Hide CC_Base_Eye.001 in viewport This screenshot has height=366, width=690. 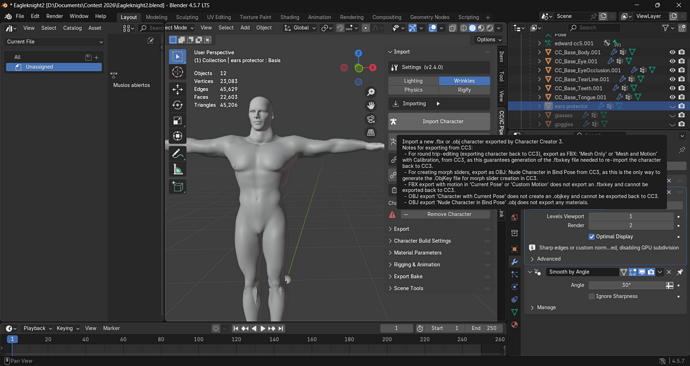coord(672,61)
